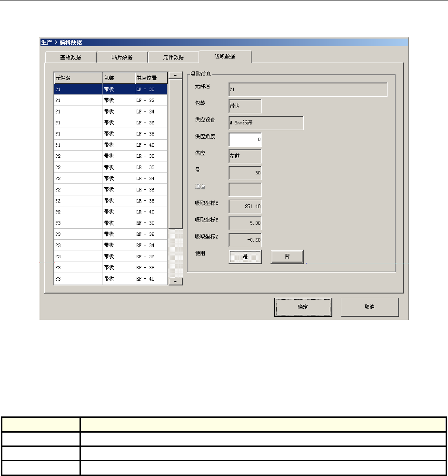Select row with RF - 32
Image resolution: width=448 pixels, height=476 pixels.
111,234
